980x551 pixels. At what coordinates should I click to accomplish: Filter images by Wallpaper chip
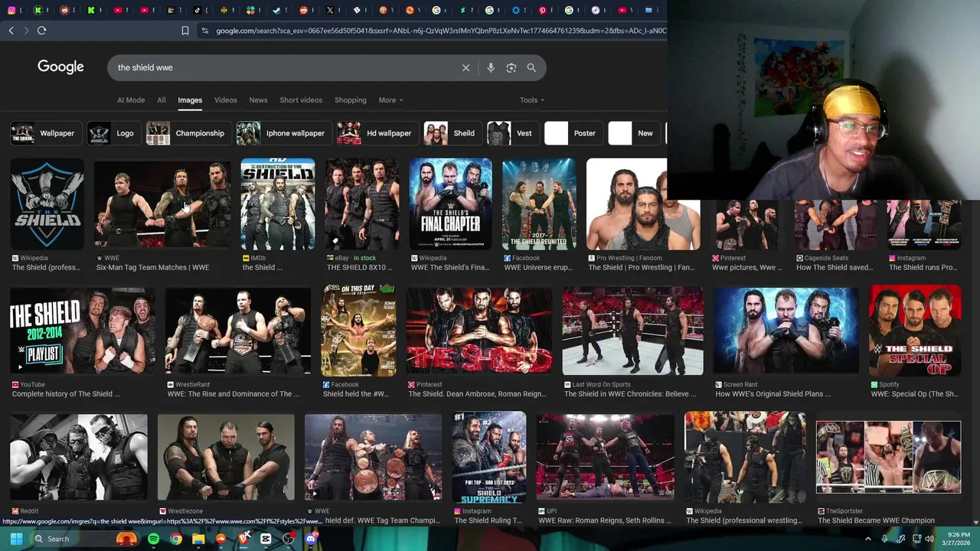(44, 133)
